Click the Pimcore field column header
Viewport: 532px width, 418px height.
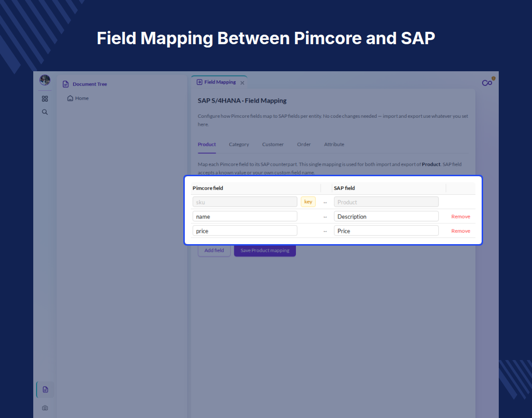208,188
